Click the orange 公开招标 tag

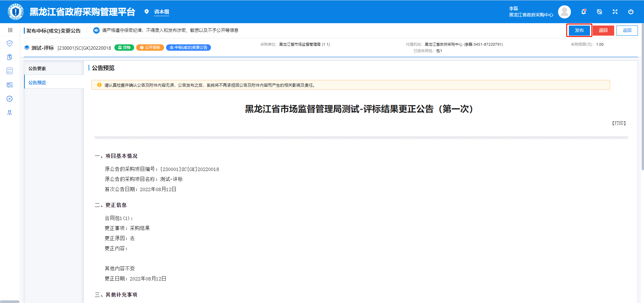(x=150, y=48)
